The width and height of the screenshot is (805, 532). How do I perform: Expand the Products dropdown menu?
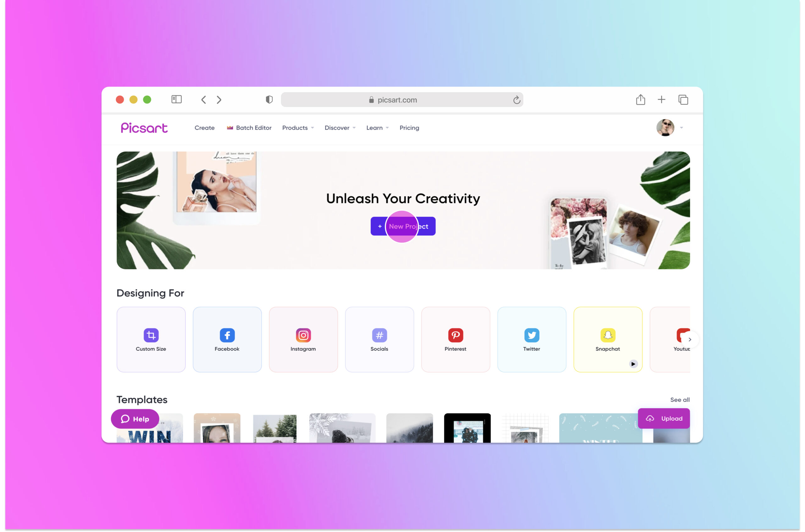click(x=298, y=128)
